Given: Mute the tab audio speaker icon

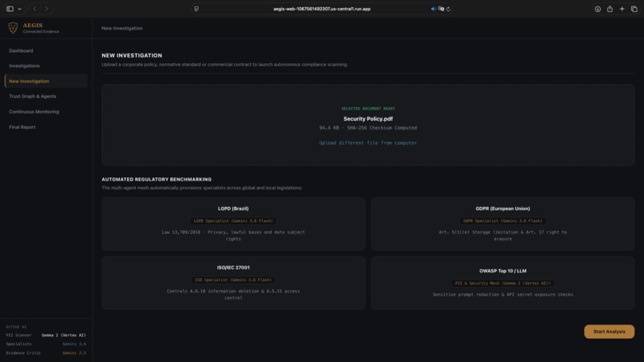Looking at the screenshot, I should click(x=433, y=9).
